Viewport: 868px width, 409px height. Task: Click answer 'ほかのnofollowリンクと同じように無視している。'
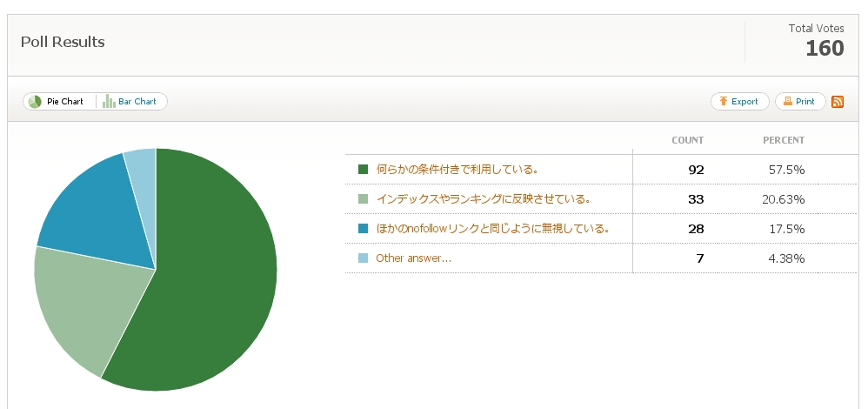point(492,228)
